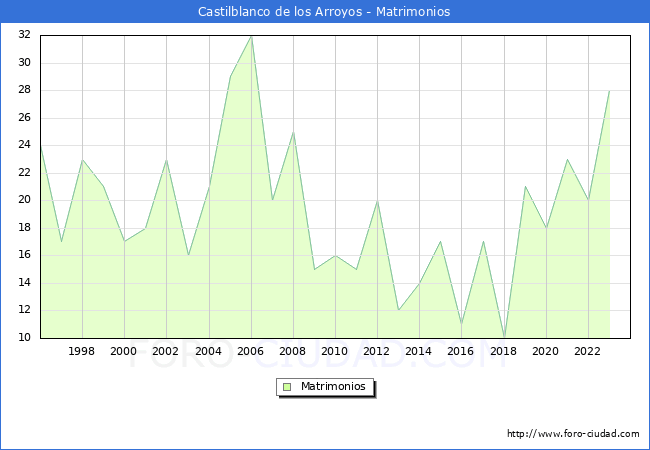Click the 2002 x-axis label
The height and width of the screenshot is (450, 650).
click(x=166, y=351)
